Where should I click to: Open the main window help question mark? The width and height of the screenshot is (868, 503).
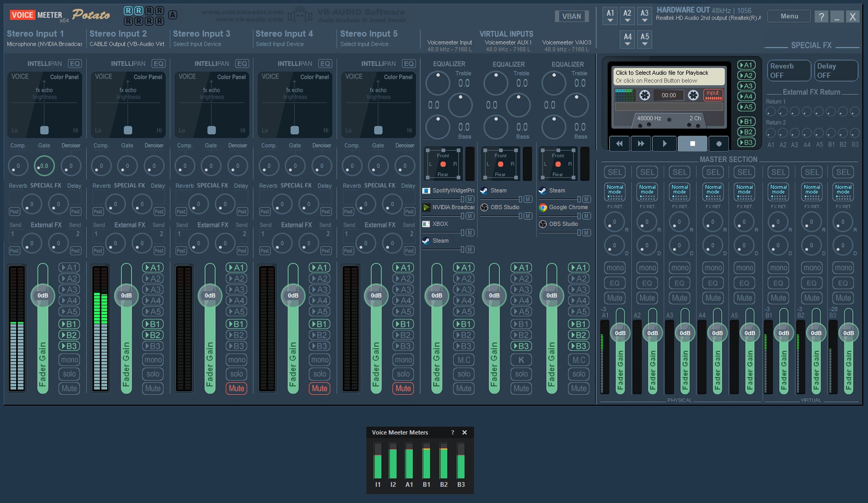click(x=821, y=17)
